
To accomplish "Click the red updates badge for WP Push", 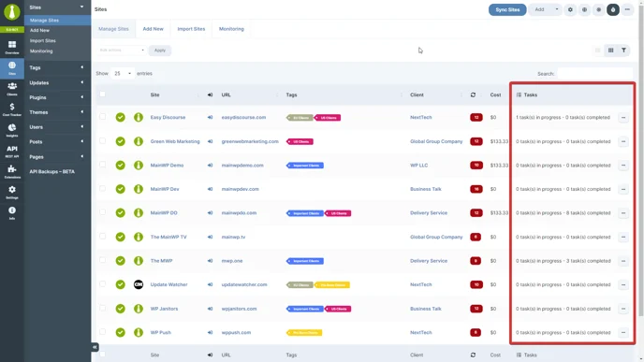I will (476, 332).
